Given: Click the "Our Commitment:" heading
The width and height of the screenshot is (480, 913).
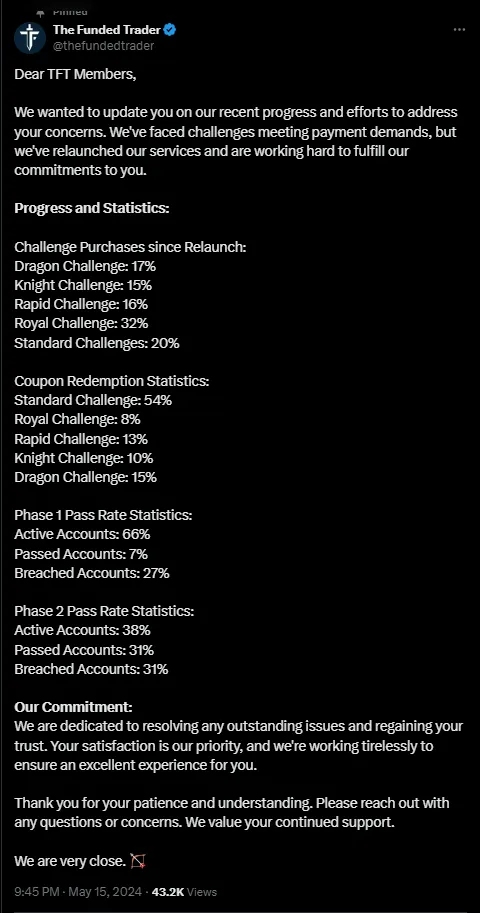Looking at the screenshot, I should (73, 707).
